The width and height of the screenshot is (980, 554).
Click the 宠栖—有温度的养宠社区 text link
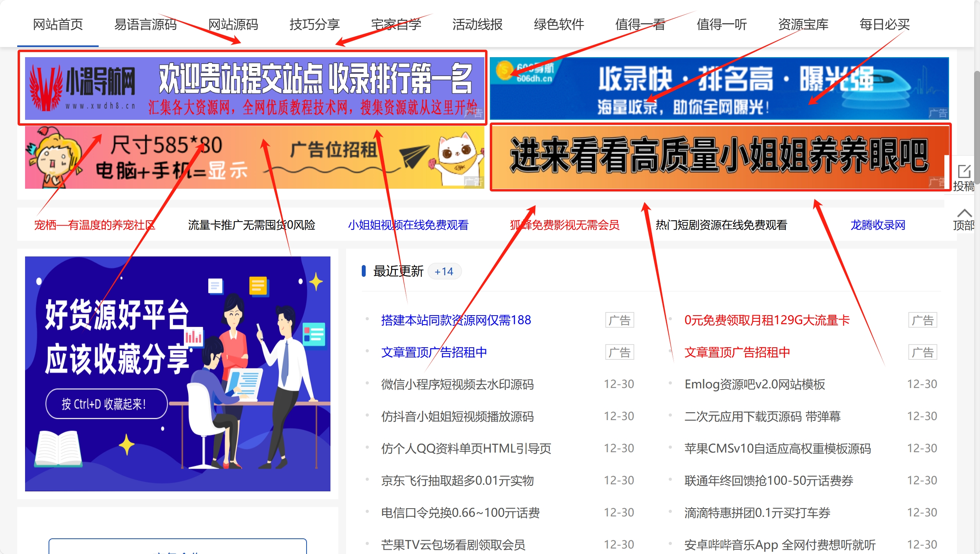[x=94, y=225]
